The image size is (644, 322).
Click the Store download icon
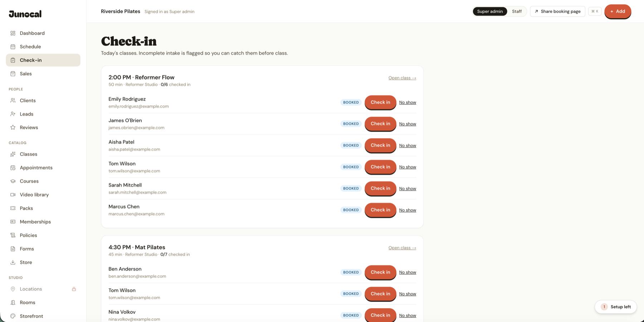[13, 262]
